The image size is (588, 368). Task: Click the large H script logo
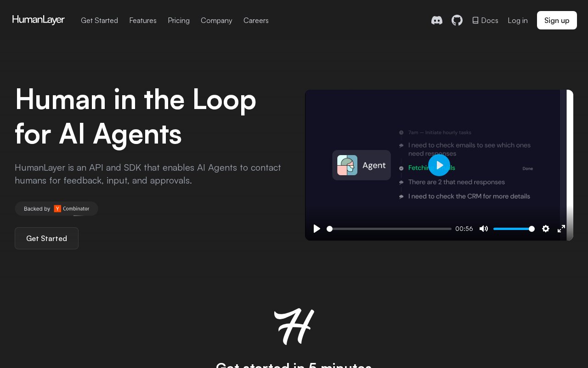294,326
